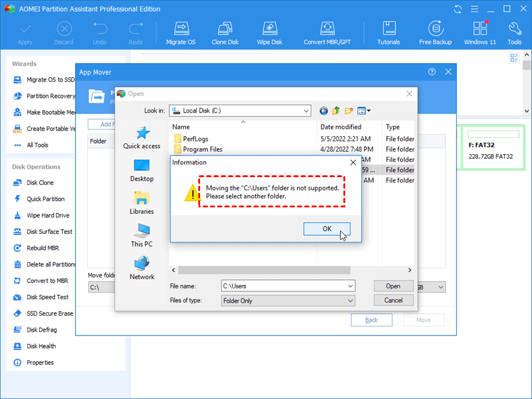Screen dimensions: 532x399
Task: Open the Clone Disk tool
Action: point(225,33)
